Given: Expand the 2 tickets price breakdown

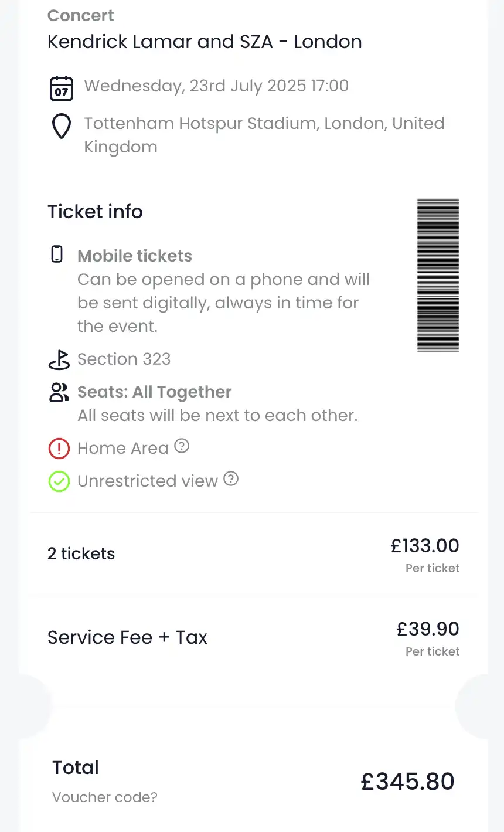Looking at the screenshot, I should 81,553.
